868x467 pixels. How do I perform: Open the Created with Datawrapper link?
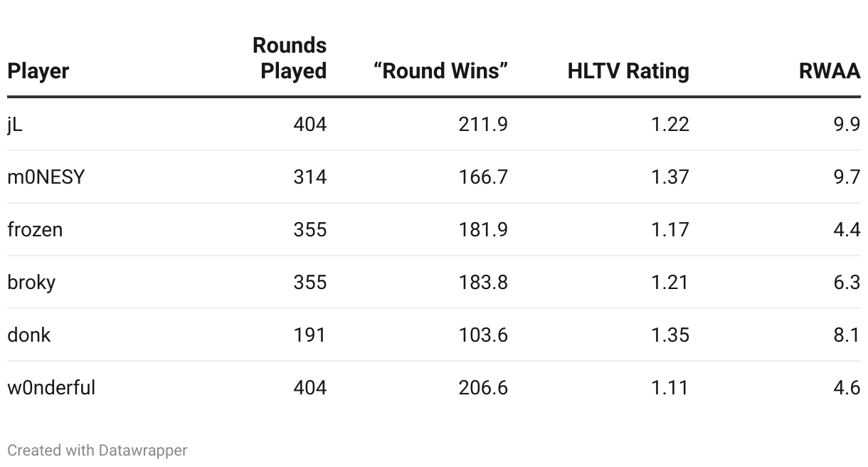[x=97, y=451]
